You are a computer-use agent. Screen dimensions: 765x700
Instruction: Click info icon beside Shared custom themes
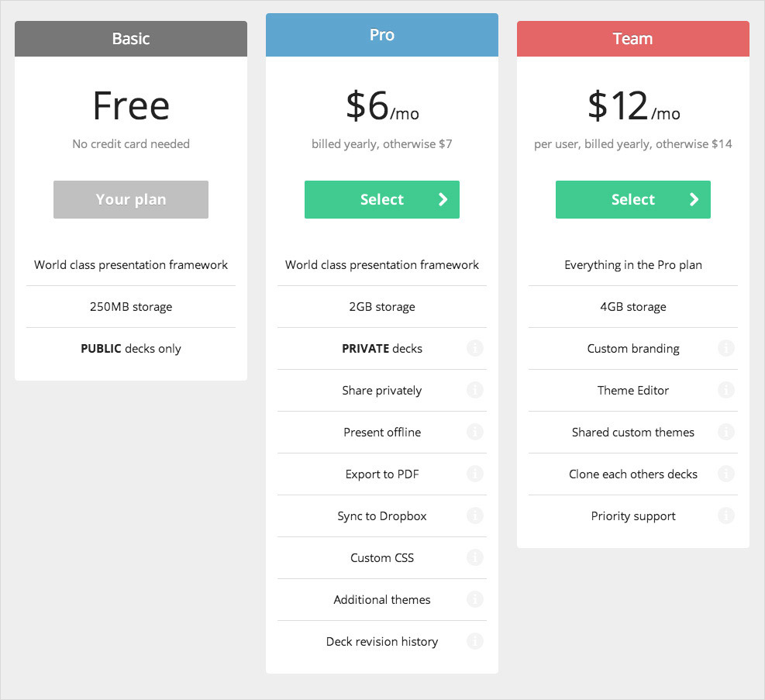[726, 432]
